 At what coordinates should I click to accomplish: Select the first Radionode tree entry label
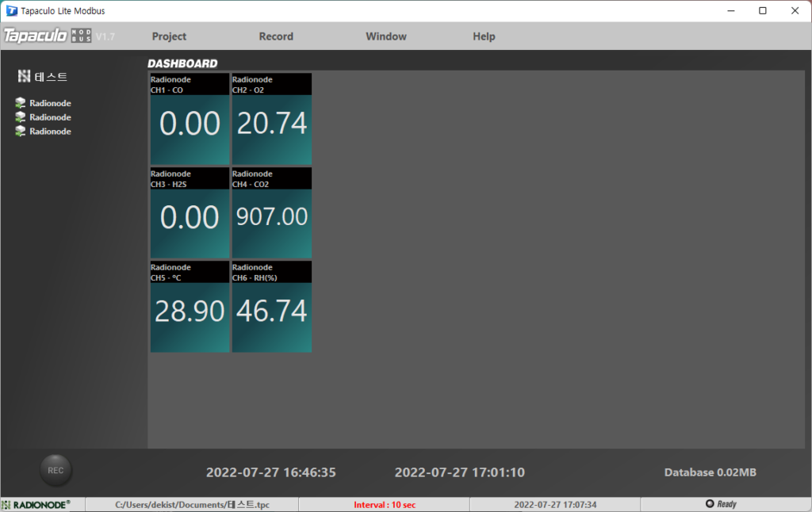point(50,103)
